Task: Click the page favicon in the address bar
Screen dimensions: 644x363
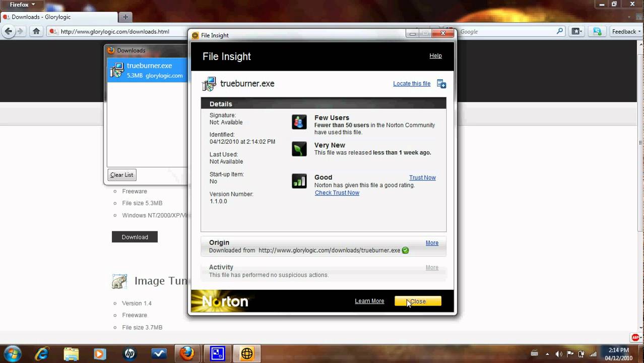Action: [x=53, y=31]
